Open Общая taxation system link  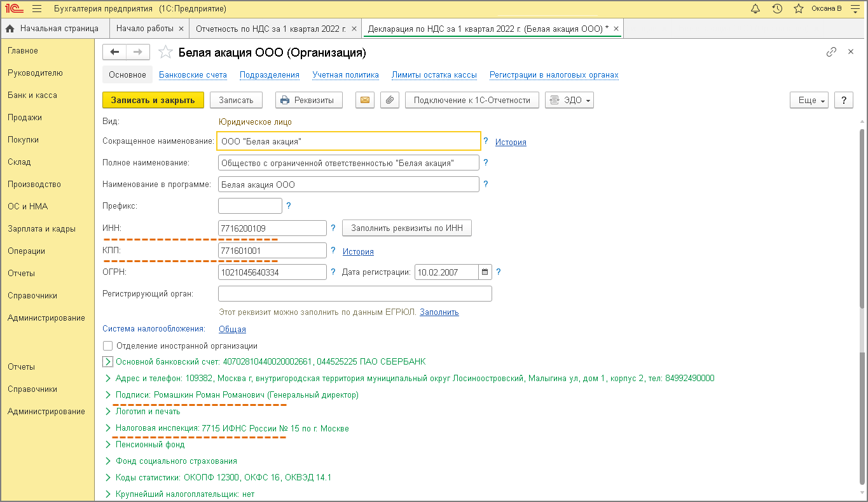tap(232, 330)
